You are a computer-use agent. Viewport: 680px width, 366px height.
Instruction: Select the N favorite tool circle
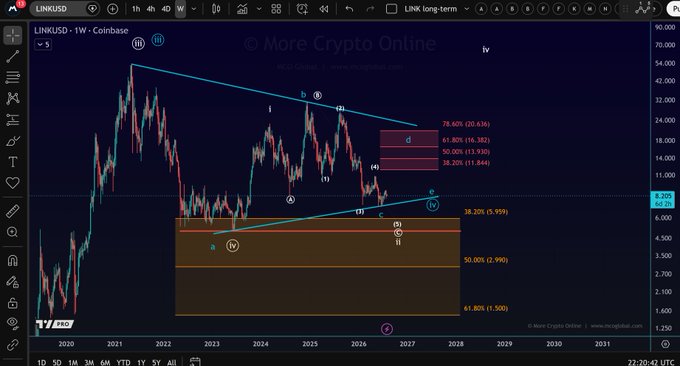pyautogui.click(x=605, y=9)
